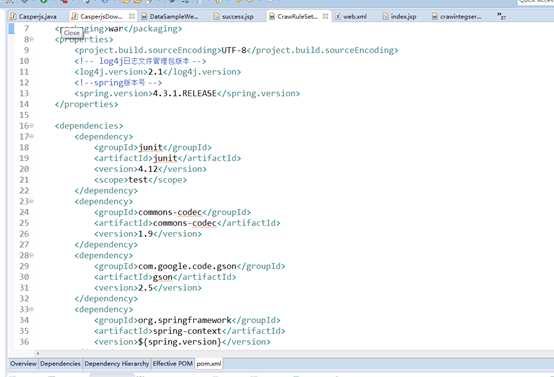Screen dimensions: 554x377
Task: Click the Casperjs.java tab file icon
Action: tap(13, 16)
